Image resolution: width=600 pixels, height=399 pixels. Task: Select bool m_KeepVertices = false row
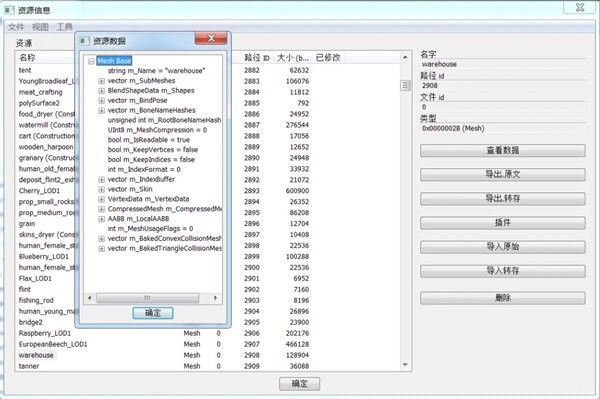(x=153, y=150)
